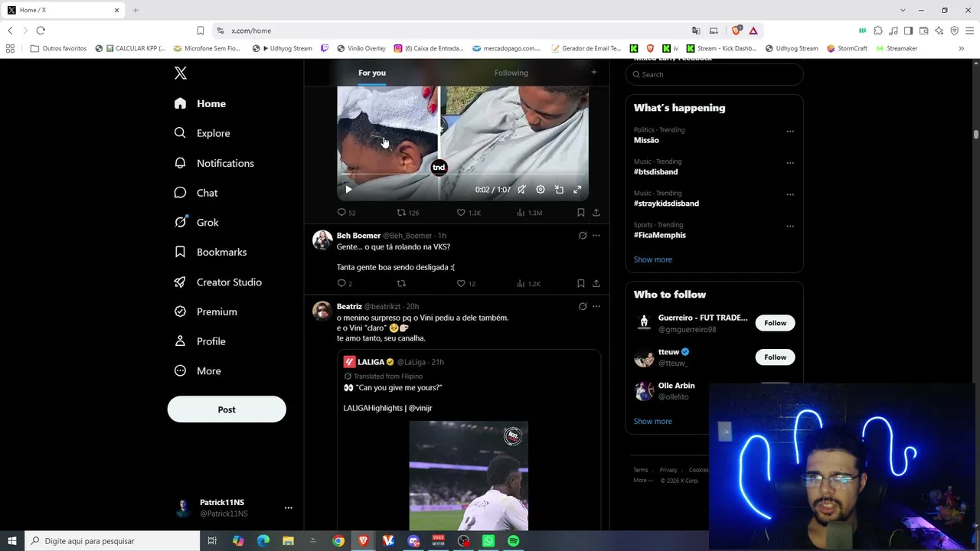The image size is (980, 551).
Task: Open the LALIGA quoted post video thumbnail
Action: 469,475
